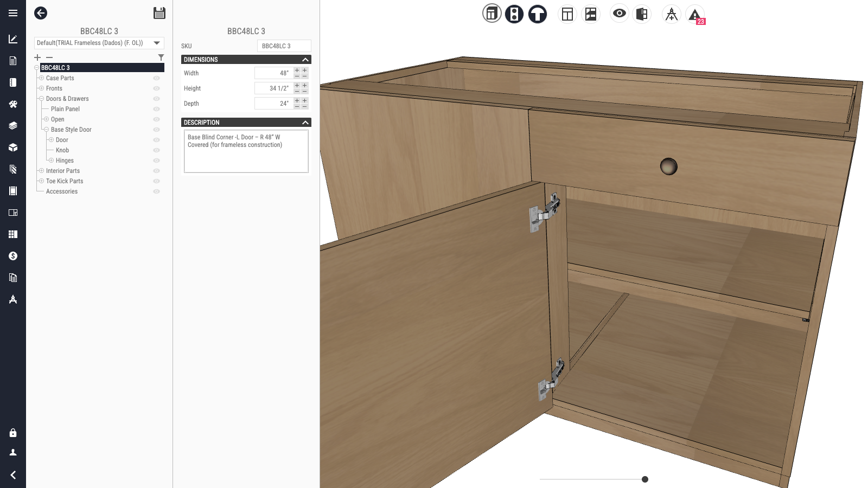Screen dimensions: 868x488
Task: Select the Door tree item
Action: pyautogui.click(x=62, y=140)
